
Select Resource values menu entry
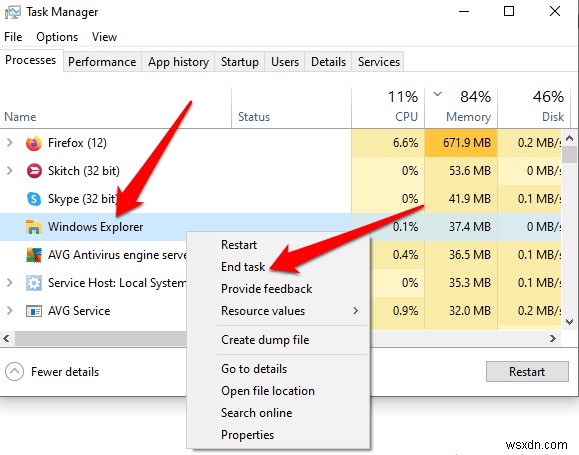(x=263, y=311)
